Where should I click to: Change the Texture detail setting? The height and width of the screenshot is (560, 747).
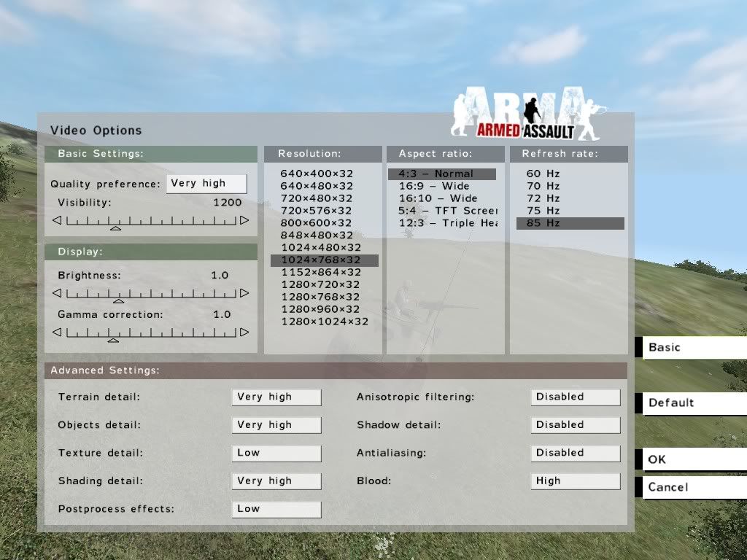pyautogui.click(x=276, y=453)
